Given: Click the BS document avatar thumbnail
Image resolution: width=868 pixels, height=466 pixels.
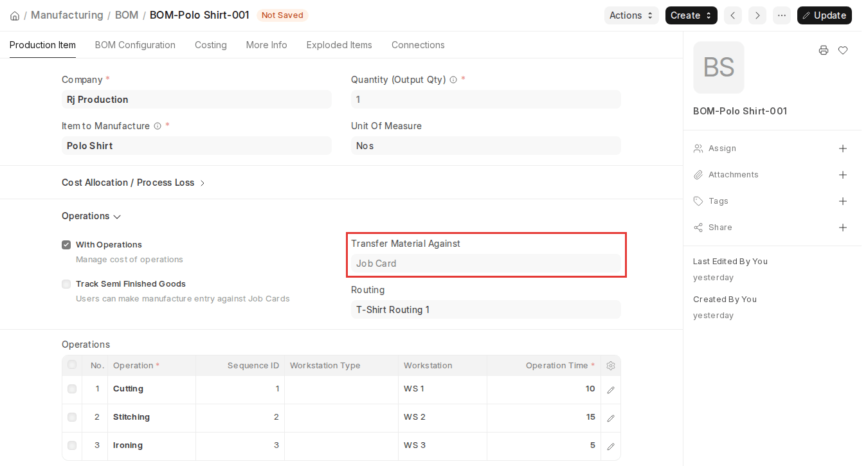Looking at the screenshot, I should click(719, 67).
